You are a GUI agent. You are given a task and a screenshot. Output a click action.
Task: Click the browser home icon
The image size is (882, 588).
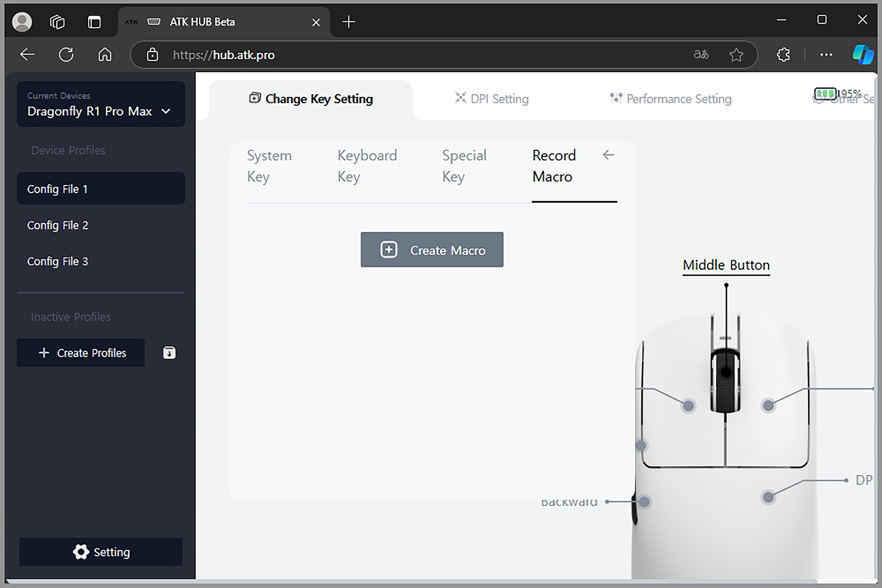(x=105, y=55)
